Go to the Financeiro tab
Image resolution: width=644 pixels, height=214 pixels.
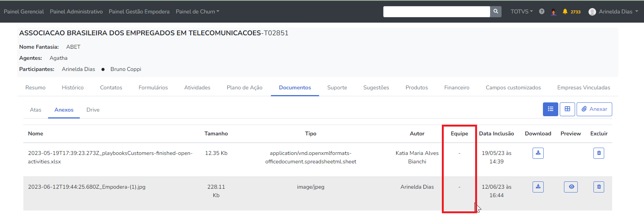tap(457, 87)
